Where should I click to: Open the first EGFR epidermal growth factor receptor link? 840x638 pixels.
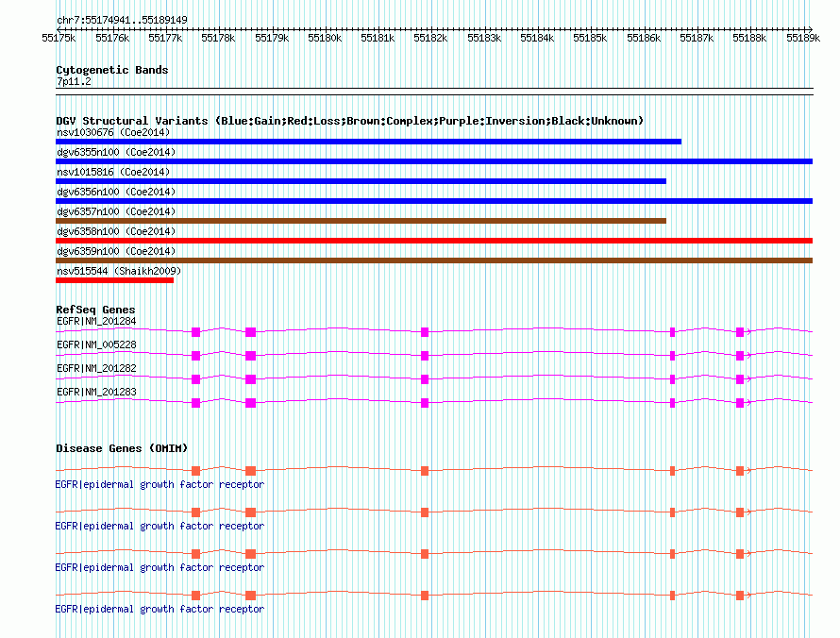pyautogui.click(x=160, y=485)
